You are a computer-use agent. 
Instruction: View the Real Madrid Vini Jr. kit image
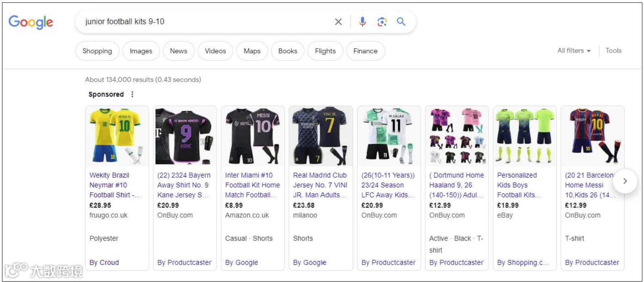[x=320, y=136]
